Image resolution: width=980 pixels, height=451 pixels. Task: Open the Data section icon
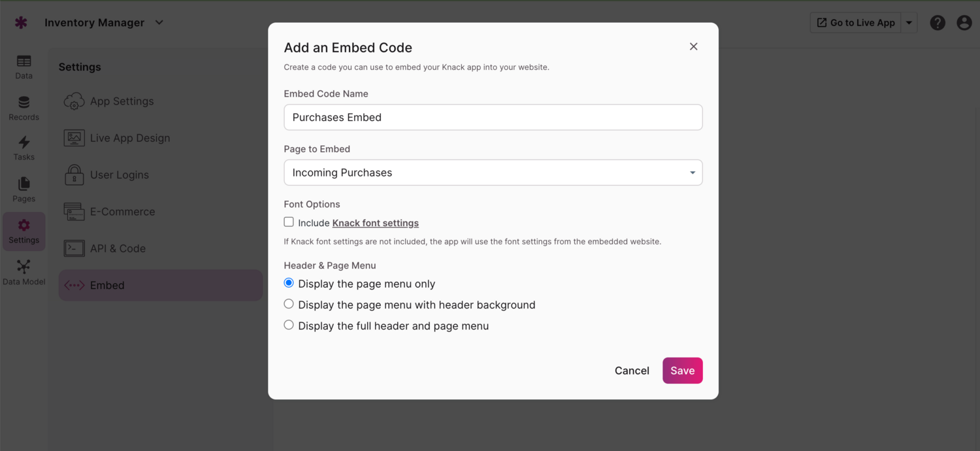(x=24, y=61)
